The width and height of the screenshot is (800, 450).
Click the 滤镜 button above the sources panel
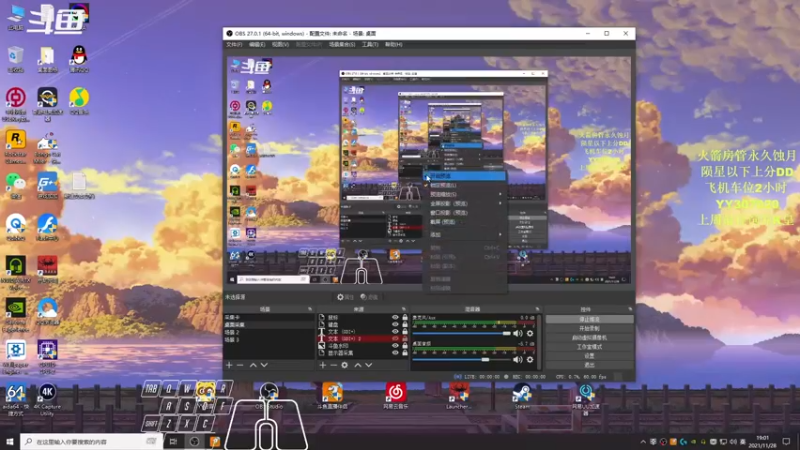click(369, 297)
